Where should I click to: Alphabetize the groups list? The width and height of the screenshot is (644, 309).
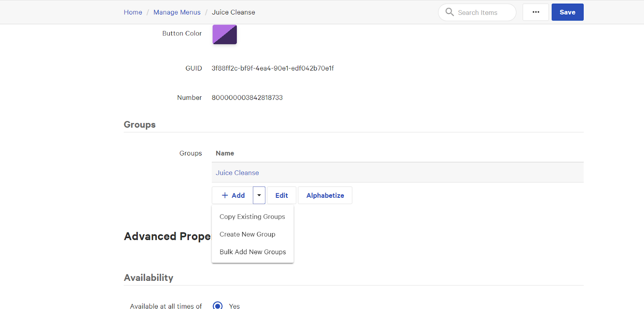pyautogui.click(x=325, y=195)
